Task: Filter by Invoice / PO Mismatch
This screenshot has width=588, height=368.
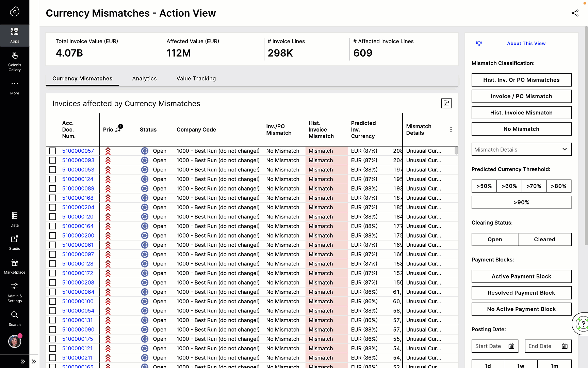Action: click(521, 96)
